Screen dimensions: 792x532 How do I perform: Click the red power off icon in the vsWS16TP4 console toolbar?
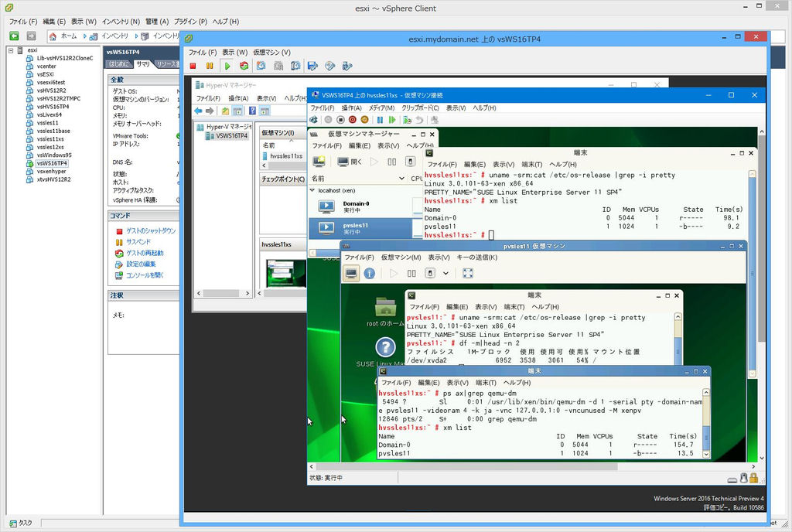193,66
